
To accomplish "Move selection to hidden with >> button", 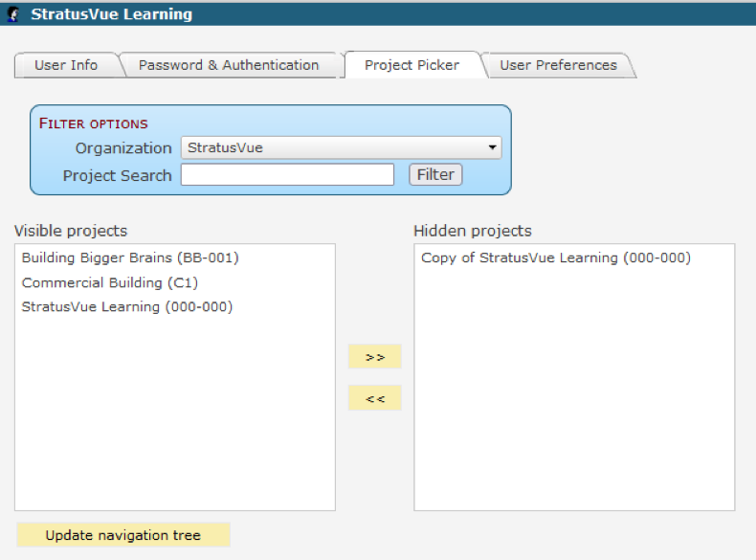I will (374, 356).
